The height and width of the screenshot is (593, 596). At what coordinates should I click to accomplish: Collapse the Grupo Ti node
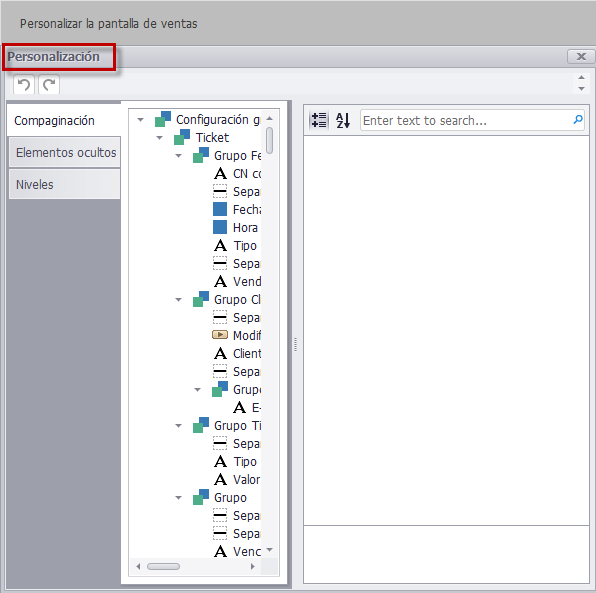coord(178,426)
